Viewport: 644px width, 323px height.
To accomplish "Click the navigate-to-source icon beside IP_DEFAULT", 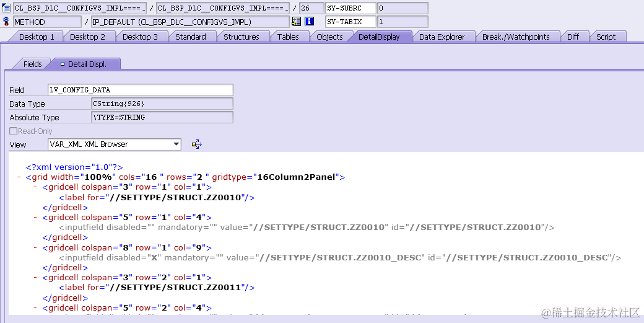I will pos(296,21).
